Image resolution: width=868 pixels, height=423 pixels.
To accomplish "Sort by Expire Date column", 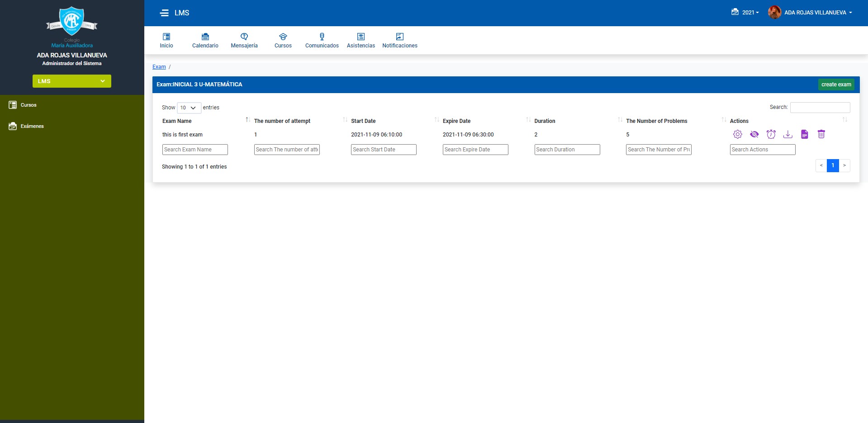I will (487, 121).
